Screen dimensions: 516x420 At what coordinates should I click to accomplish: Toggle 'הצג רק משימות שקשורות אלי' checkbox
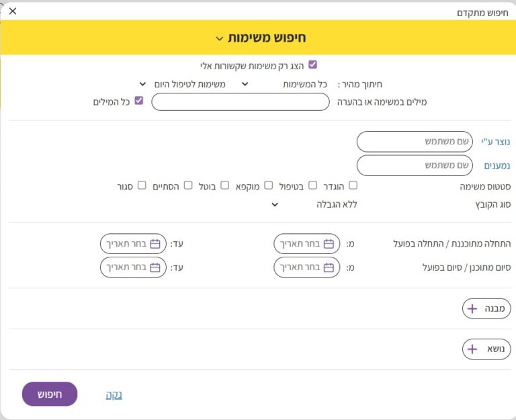coord(312,65)
